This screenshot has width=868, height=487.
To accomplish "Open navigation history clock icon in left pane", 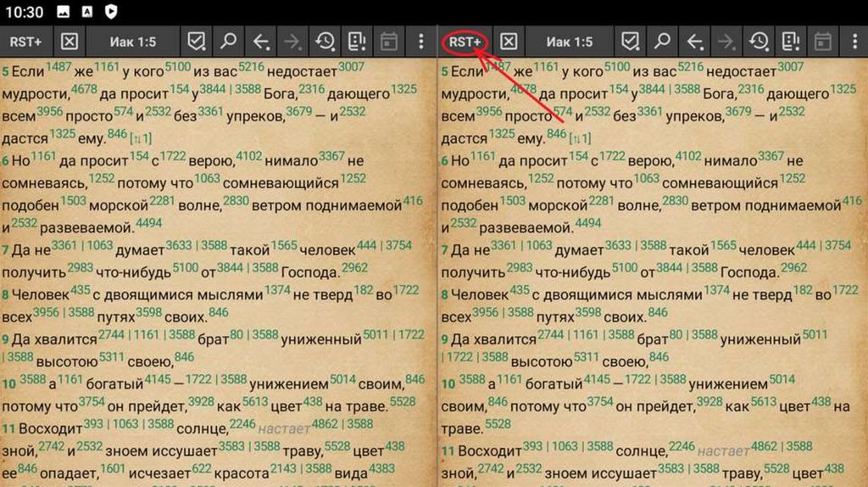I will (325, 42).
